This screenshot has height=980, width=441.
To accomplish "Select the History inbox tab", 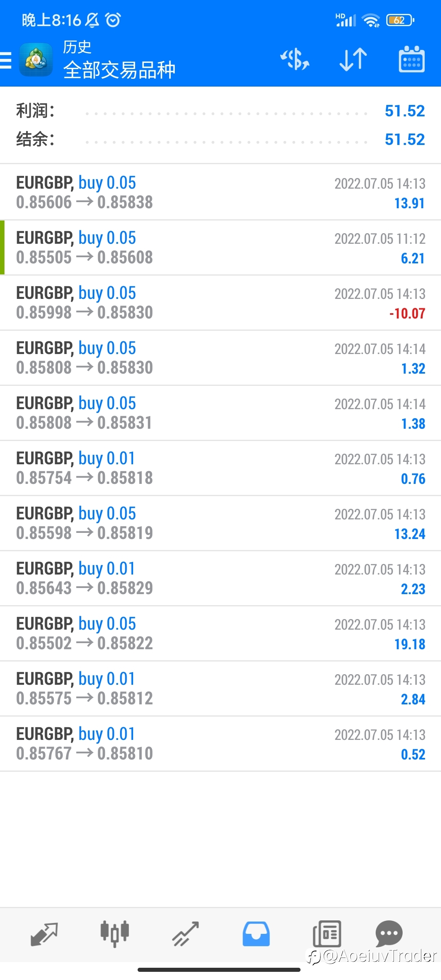I will tap(256, 934).
